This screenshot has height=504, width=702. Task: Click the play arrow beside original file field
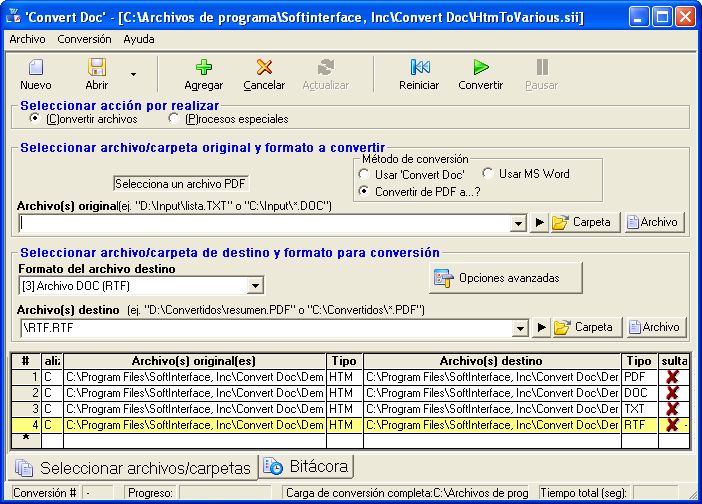[x=539, y=222]
